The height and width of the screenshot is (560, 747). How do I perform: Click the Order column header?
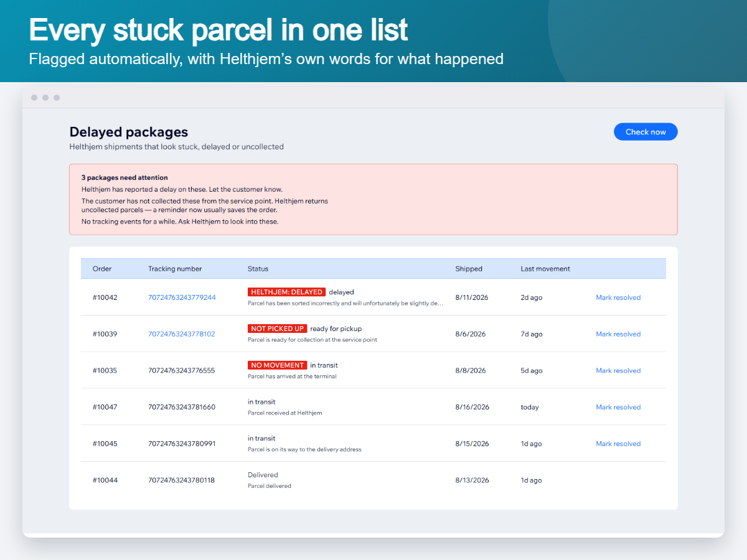[102, 269]
